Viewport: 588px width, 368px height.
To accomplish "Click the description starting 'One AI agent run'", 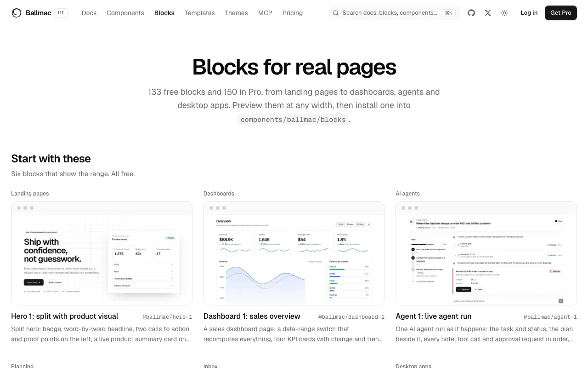I will [x=485, y=334].
